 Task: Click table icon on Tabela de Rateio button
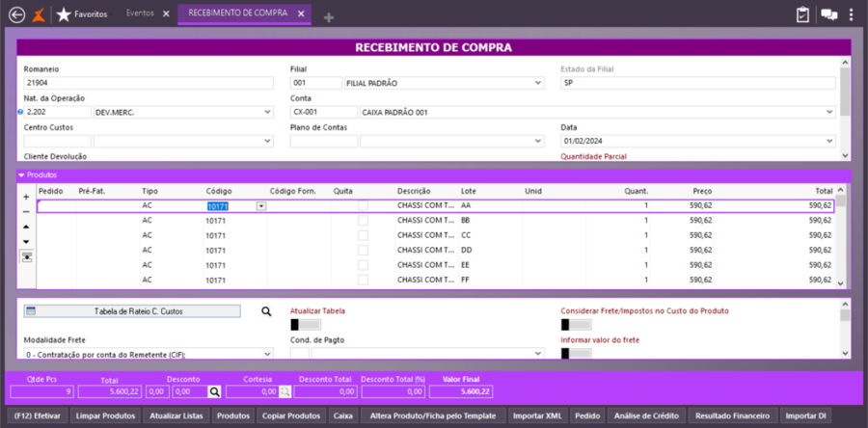point(31,311)
